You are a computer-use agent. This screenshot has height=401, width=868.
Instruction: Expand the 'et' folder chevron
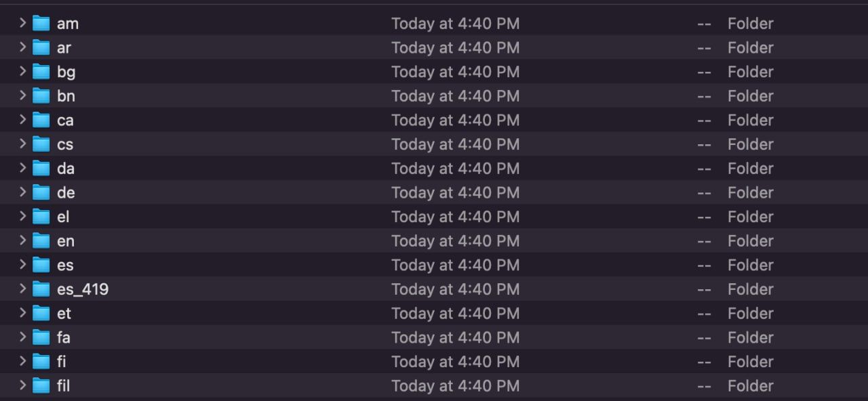[x=22, y=313]
